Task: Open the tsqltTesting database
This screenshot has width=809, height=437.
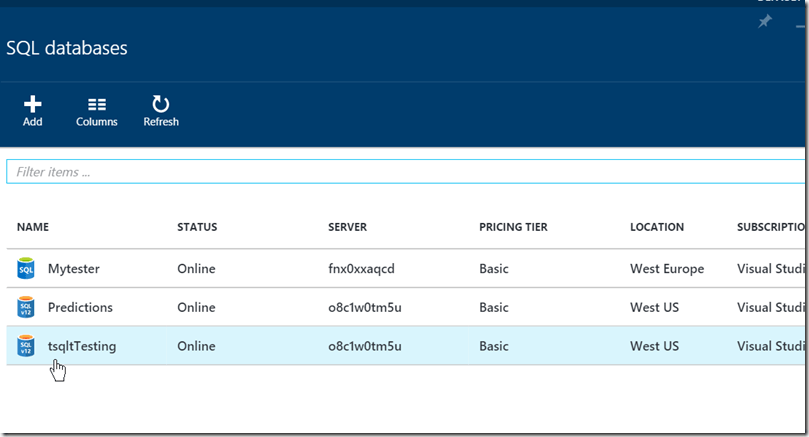Action: [x=82, y=346]
